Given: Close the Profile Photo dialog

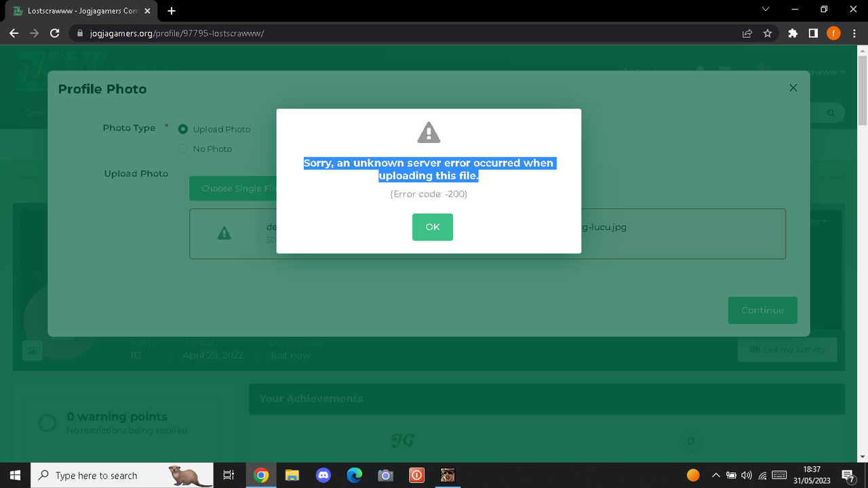Looking at the screenshot, I should [x=793, y=88].
